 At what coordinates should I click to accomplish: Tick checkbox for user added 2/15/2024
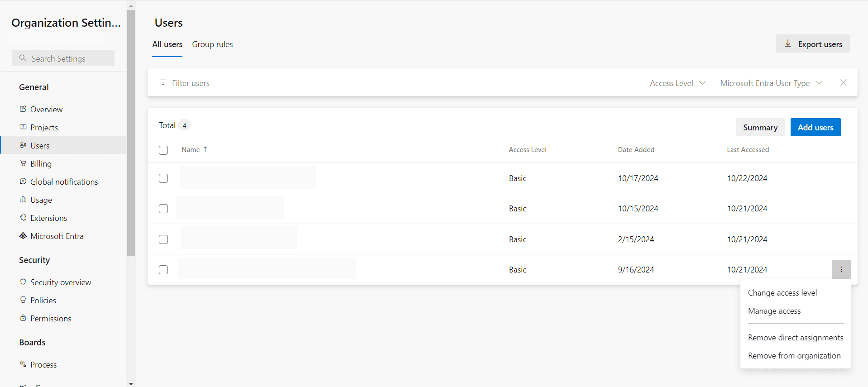[163, 239]
